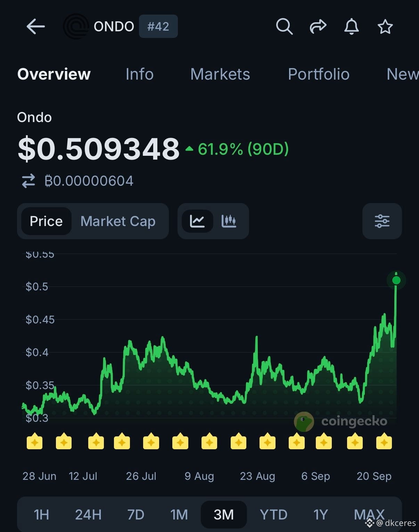Open the Info tab
The height and width of the screenshot is (532, 419).
pyautogui.click(x=139, y=74)
